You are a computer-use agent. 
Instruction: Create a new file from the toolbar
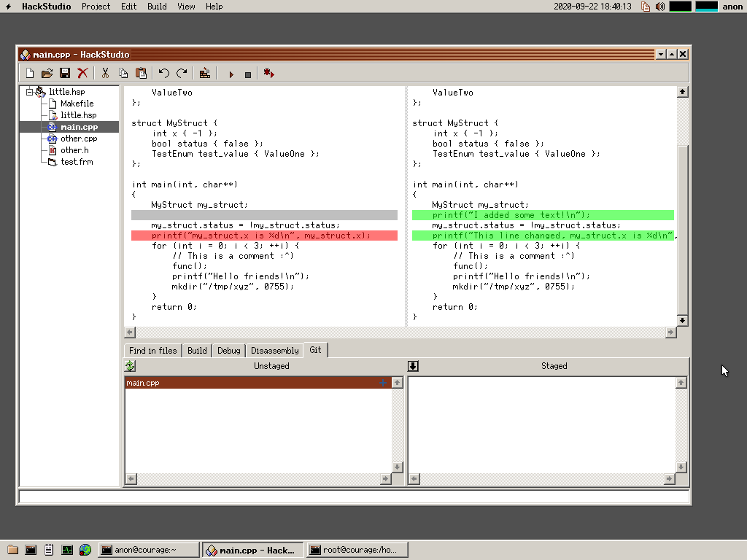pyautogui.click(x=29, y=74)
